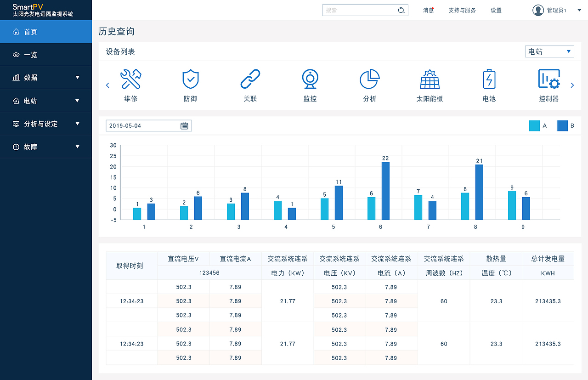
Task: Expand the 故障 sidebar submenu arrow
Action: point(77,146)
